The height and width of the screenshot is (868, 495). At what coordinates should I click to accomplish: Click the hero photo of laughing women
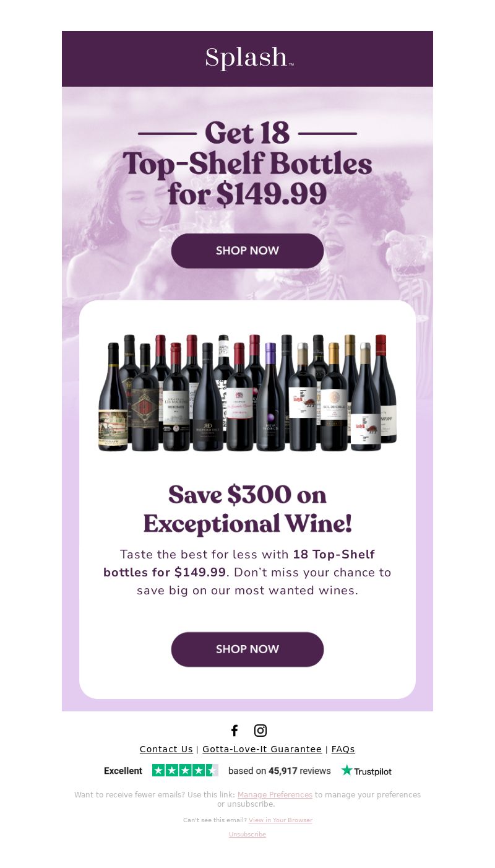pyautogui.click(x=247, y=193)
